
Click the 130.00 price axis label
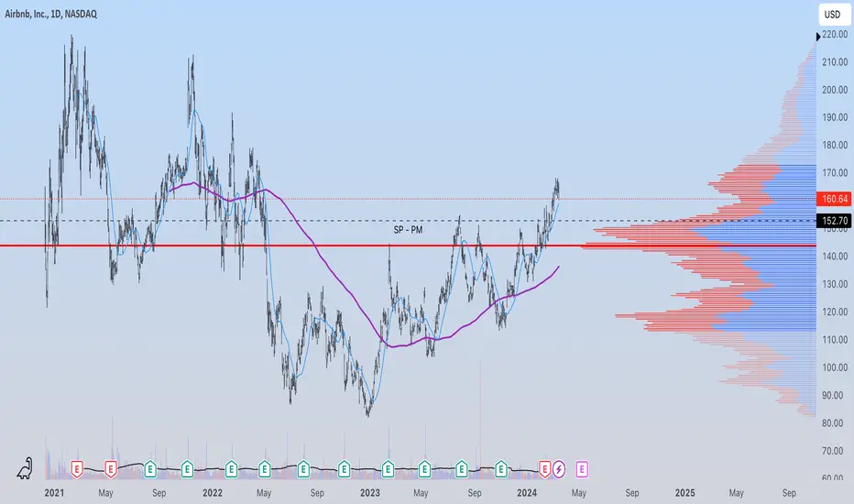pos(835,284)
